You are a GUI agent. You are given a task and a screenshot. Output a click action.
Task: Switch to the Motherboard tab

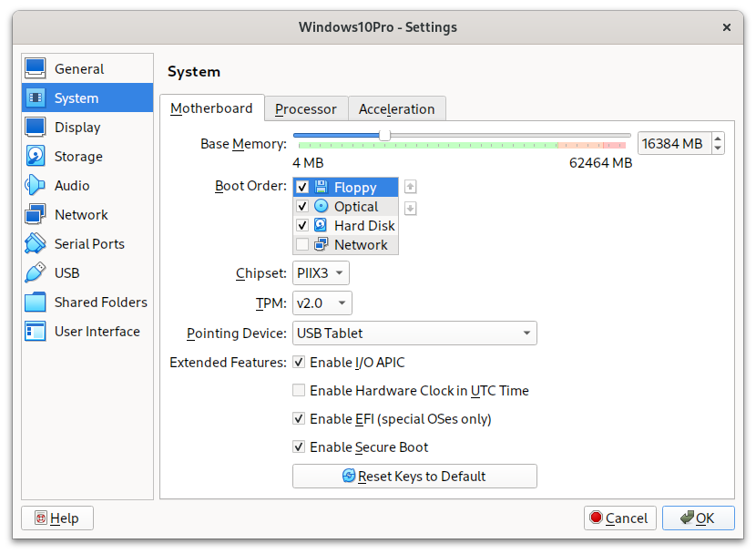211,108
